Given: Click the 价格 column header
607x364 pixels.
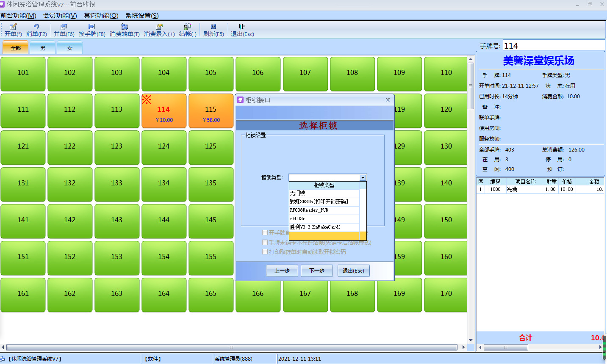Looking at the screenshot, I should [x=567, y=182].
